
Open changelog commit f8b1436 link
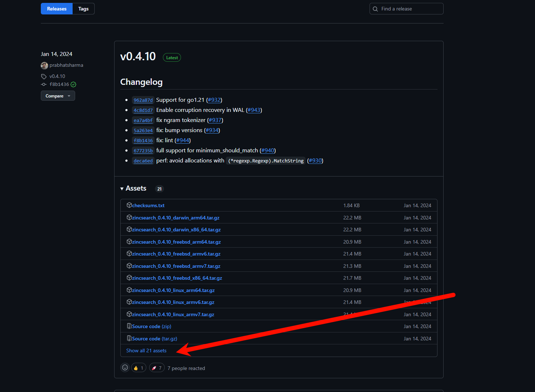point(143,140)
